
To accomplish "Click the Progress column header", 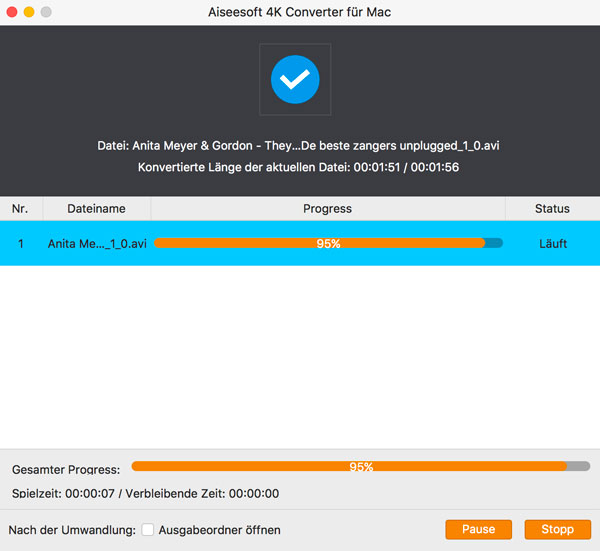I will 327,209.
